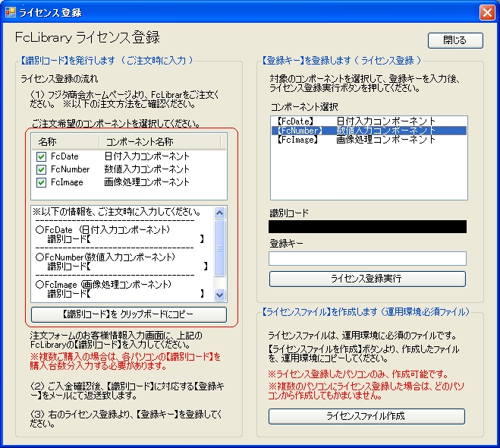Click the 登録キー label
This screenshot has height=448, width=500.
286,244
